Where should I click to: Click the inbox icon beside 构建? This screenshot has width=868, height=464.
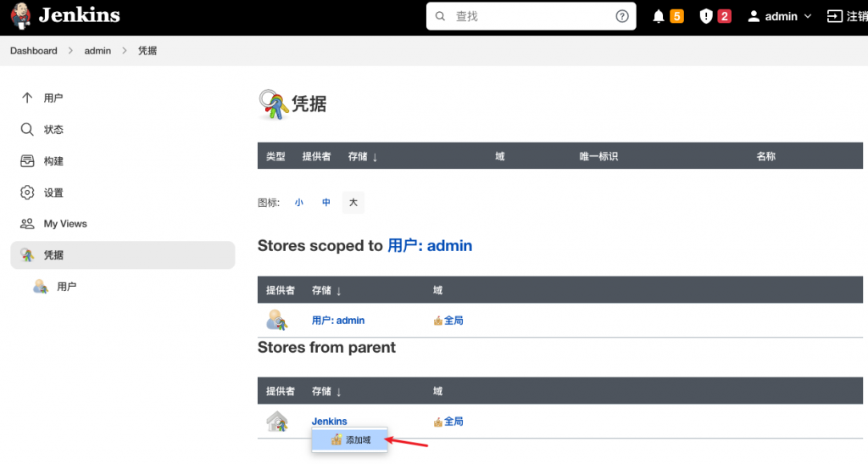27,161
